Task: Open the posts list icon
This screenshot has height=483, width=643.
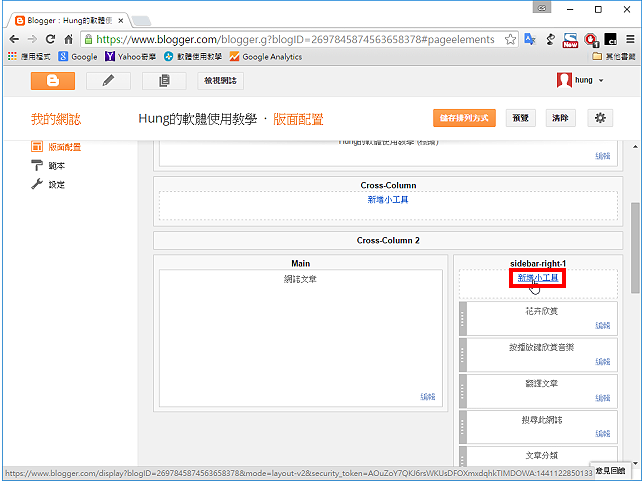Action: pyautogui.click(x=164, y=80)
